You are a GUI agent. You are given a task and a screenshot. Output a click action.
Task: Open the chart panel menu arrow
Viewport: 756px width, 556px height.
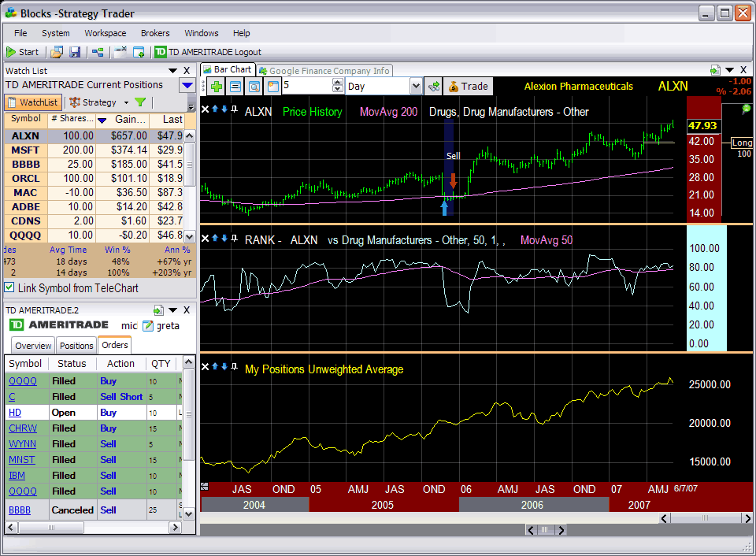[x=729, y=70]
